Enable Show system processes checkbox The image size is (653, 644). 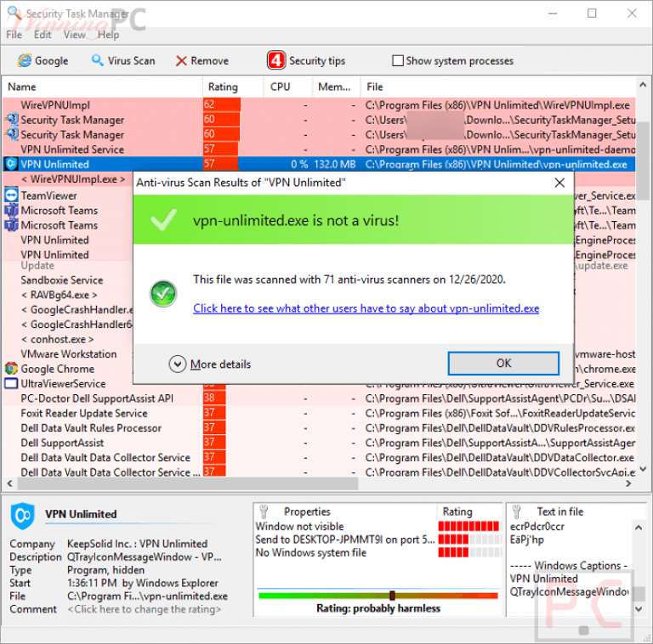(398, 60)
